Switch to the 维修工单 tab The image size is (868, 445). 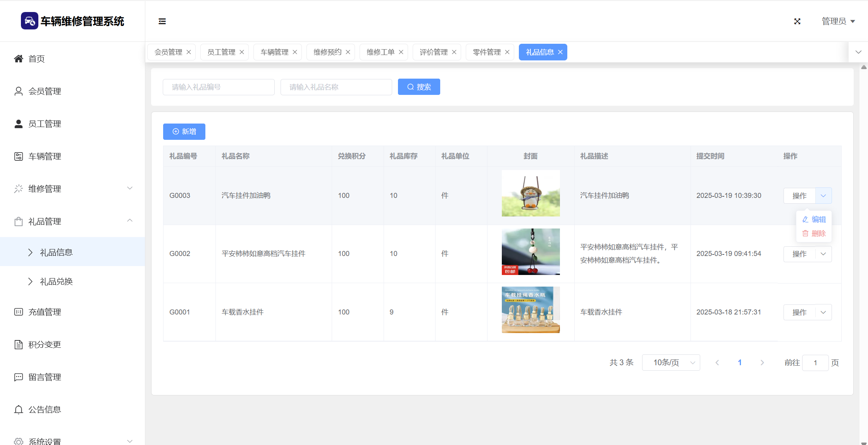pyautogui.click(x=380, y=52)
